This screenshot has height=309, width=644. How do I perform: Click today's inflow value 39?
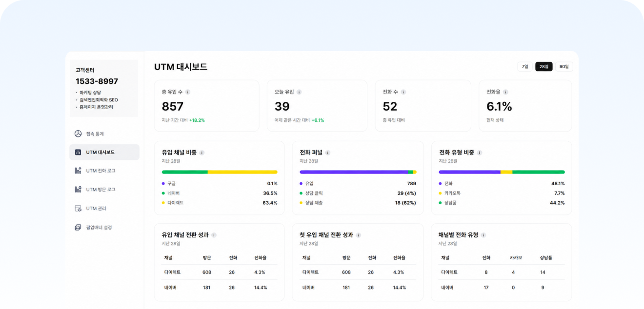pyautogui.click(x=282, y=106)
